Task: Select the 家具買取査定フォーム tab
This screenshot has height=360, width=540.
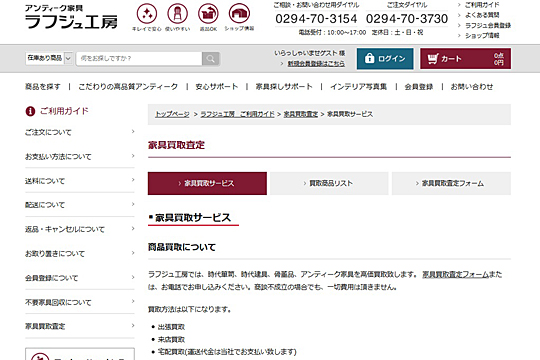Action: tap(451, 183)
